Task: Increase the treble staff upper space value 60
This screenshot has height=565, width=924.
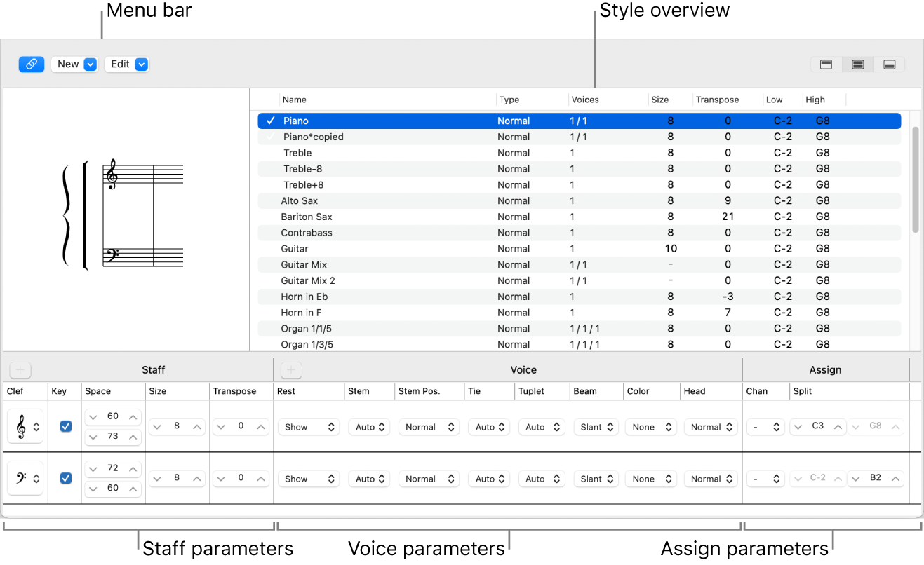Action: click(x=133, y=416)
